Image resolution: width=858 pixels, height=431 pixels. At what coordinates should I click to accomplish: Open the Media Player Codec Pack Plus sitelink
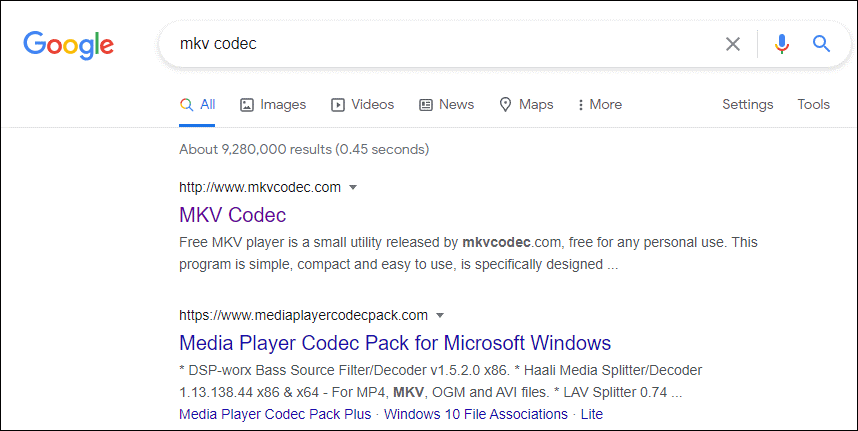(275, 414)
